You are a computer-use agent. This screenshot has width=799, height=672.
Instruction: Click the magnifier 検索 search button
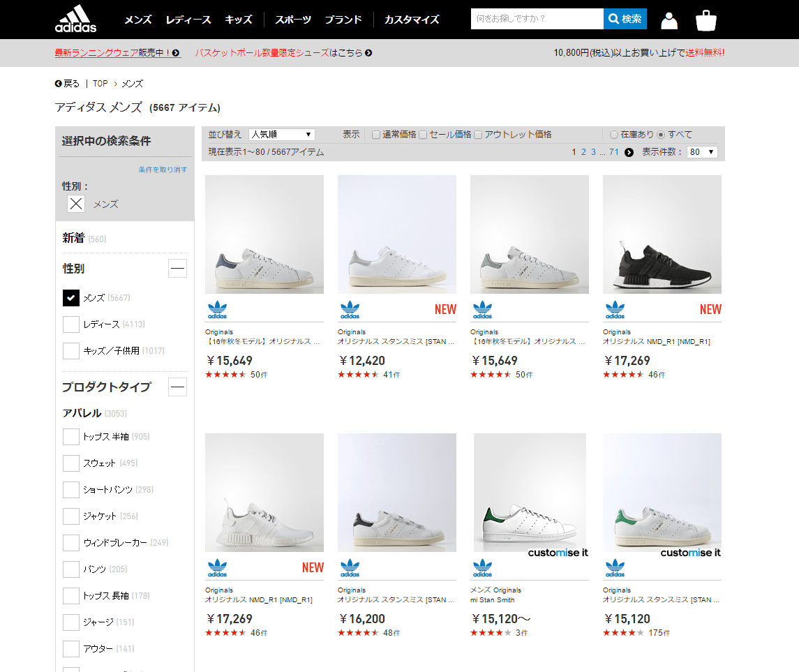625,19
